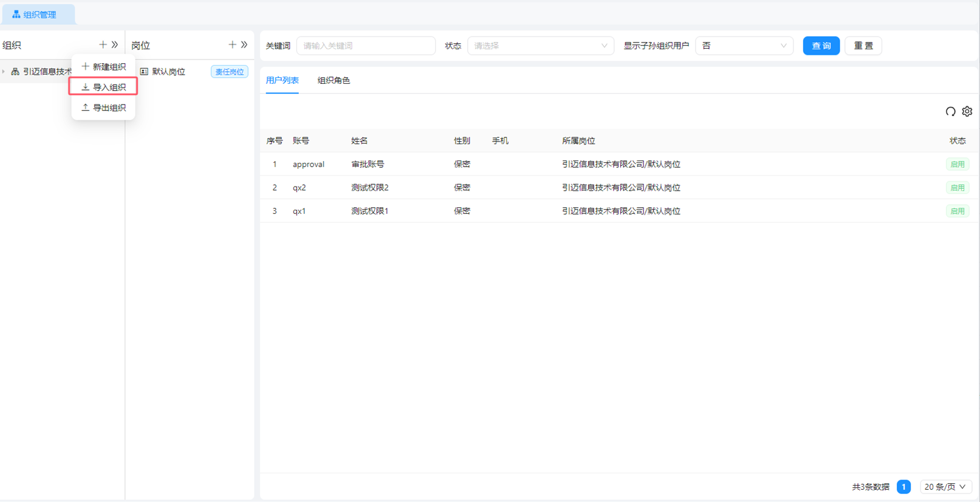Open the 20 条/页 page size dropdown
This screenshot has width=980, height=502.
945,487
